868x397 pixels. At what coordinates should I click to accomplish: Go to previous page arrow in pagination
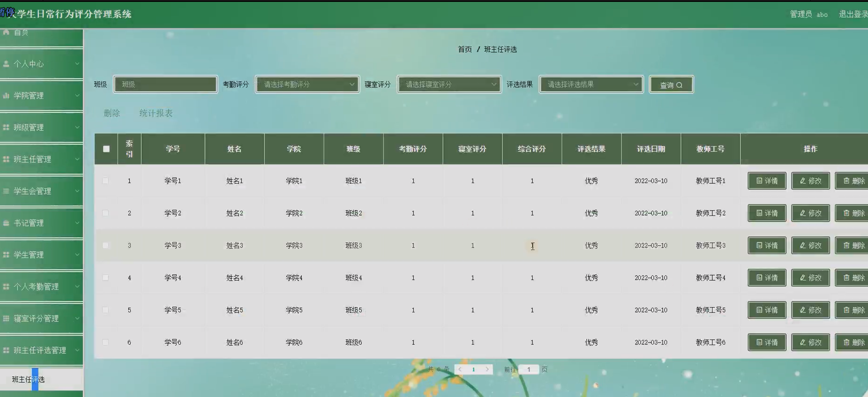click(460, 369)
